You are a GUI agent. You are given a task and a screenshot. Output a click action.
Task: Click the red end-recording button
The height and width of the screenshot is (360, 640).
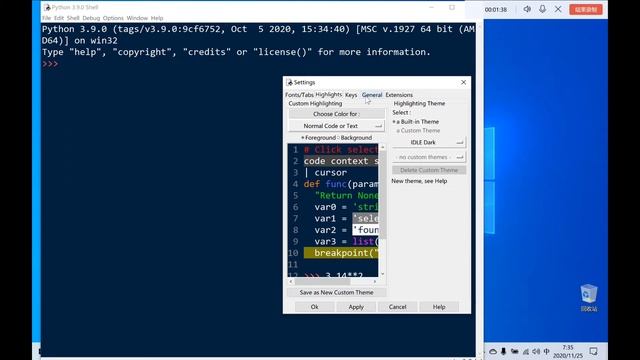tap(586, 9)
